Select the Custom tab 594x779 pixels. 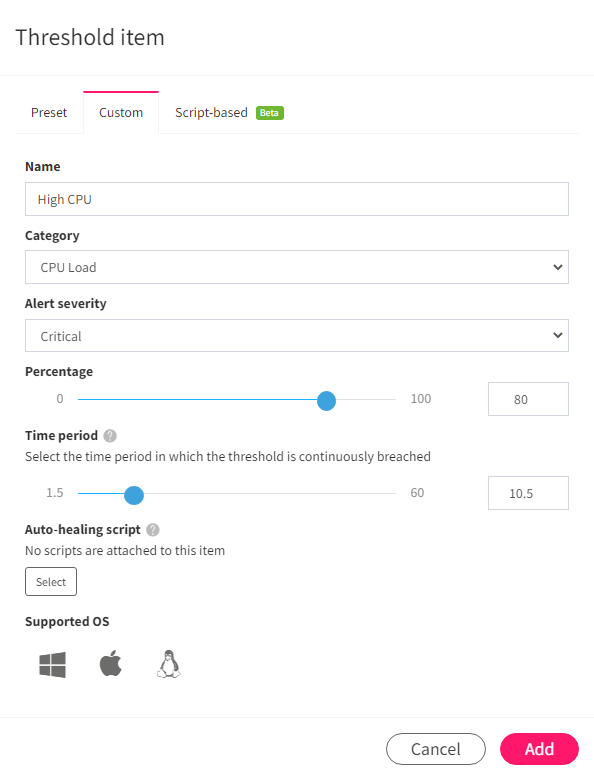tap(121, 113)
